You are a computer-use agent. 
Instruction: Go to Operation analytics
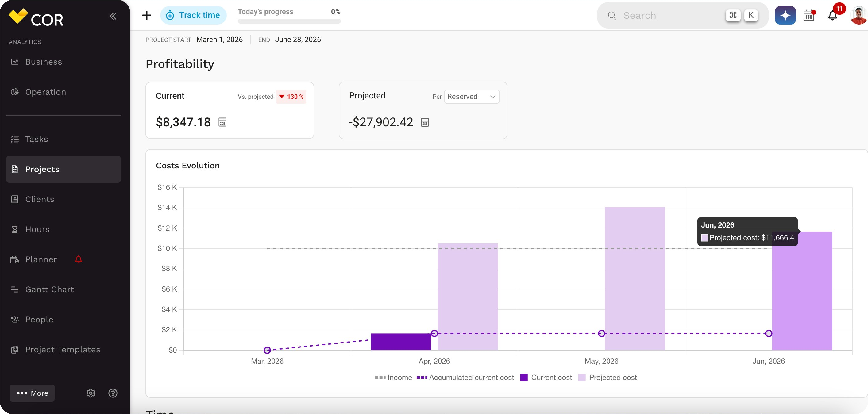63,92
